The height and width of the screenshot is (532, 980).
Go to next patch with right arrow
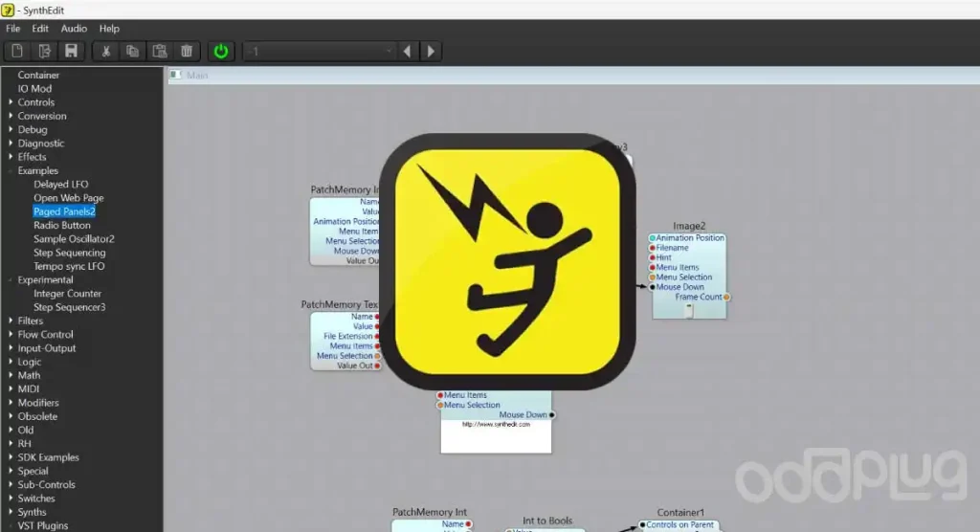pos(432,51)
